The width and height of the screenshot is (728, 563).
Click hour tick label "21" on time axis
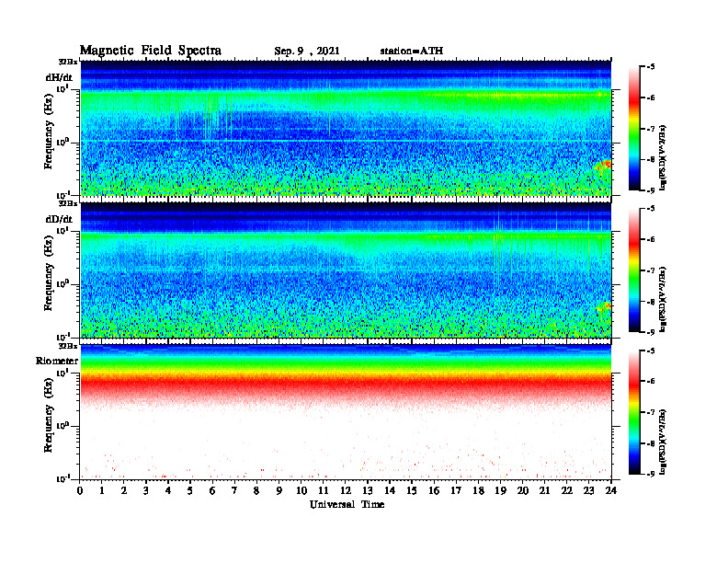(x=544, y=490)
